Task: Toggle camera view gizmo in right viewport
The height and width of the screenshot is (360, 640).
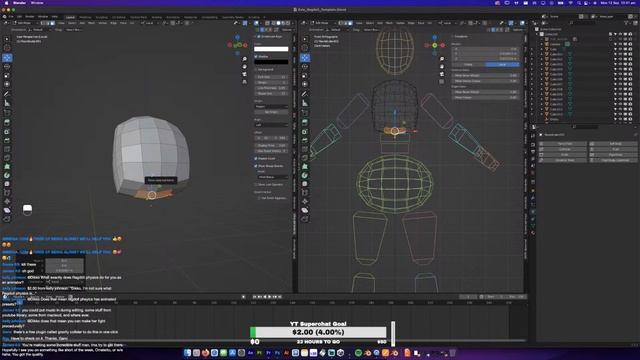Action: pos(442,74)
